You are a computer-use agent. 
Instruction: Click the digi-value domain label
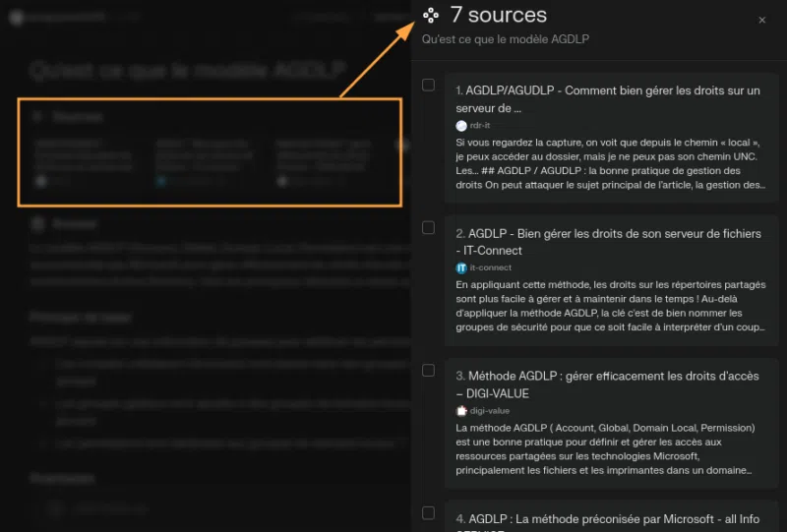(489, 411)
